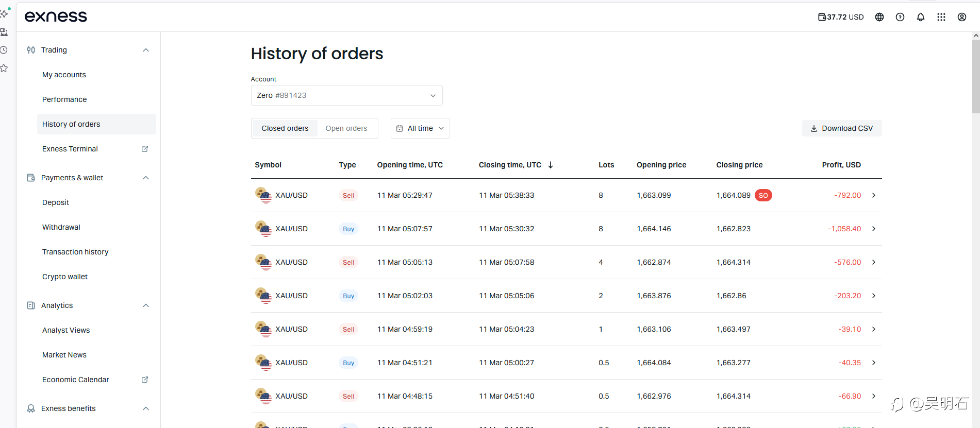This screenshot has width=980, height=428.
Task: Click the Closing time sort arrow
Action: [x=551, y=165]
